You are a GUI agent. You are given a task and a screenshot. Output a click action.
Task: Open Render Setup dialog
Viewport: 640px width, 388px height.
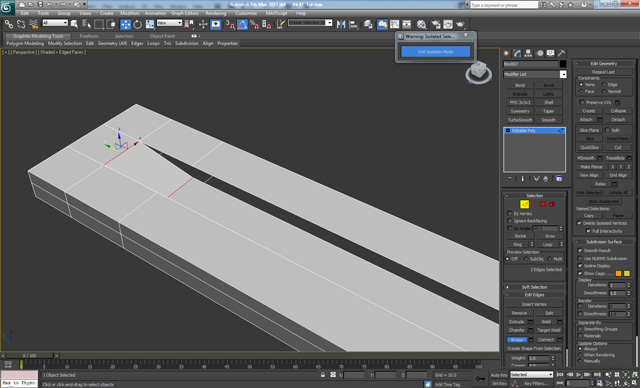pyautogui.click(x=436, y=24)
